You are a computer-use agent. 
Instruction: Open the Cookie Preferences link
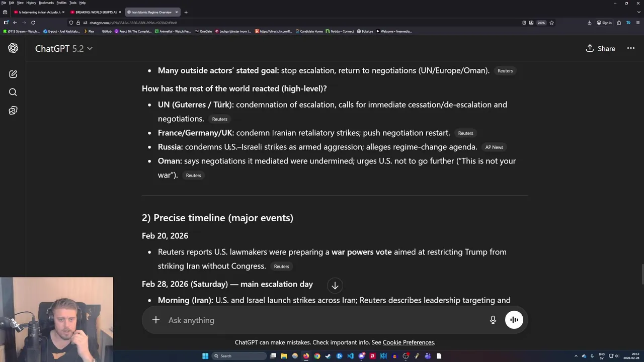[408, 342]
